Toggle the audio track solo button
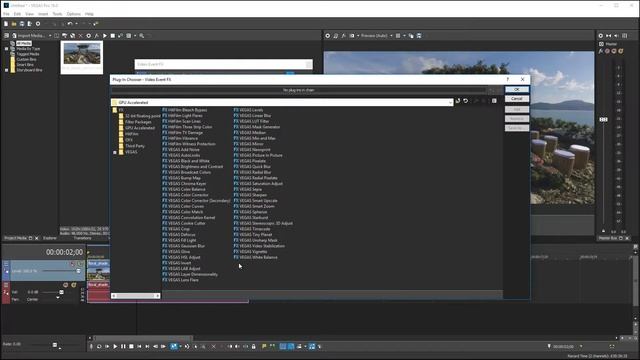Image resolution: width=640 pixels, height=360 pixels. coord(74,285)
